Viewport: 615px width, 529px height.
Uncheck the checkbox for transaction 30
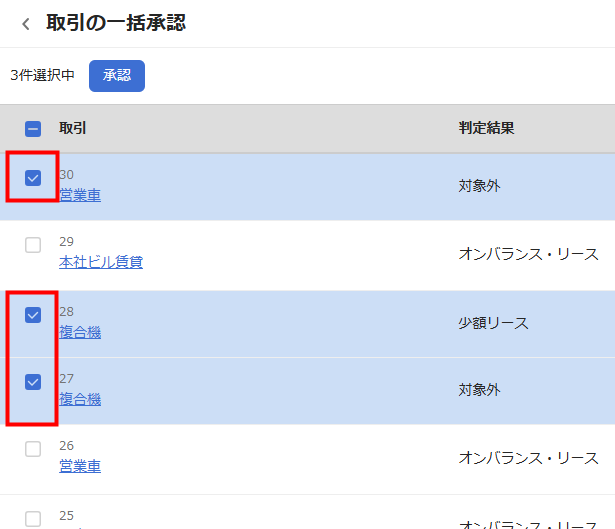(x=33, y=178)
